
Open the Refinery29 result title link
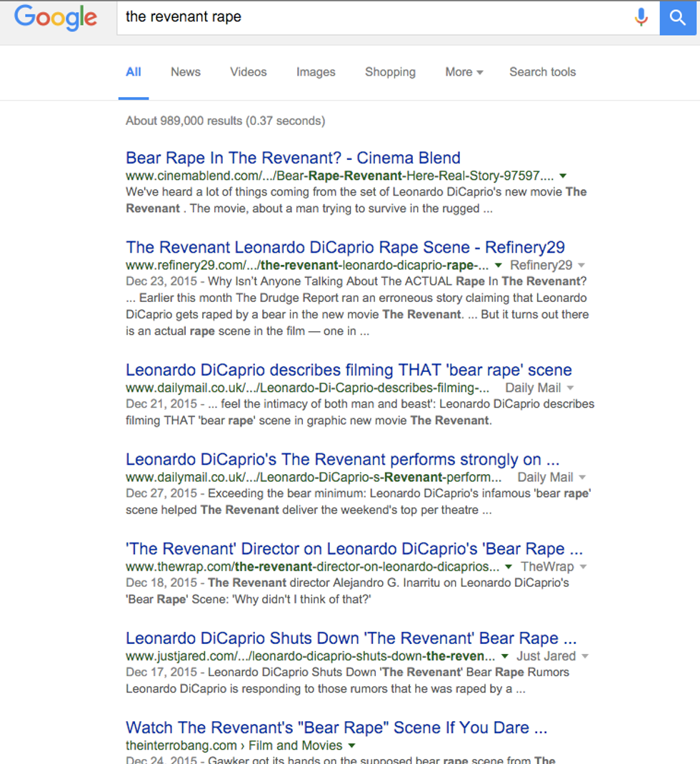[345, 247]
